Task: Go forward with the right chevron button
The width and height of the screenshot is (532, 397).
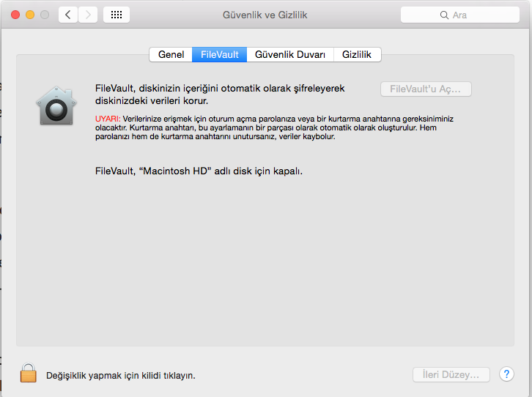Action: 88,15
